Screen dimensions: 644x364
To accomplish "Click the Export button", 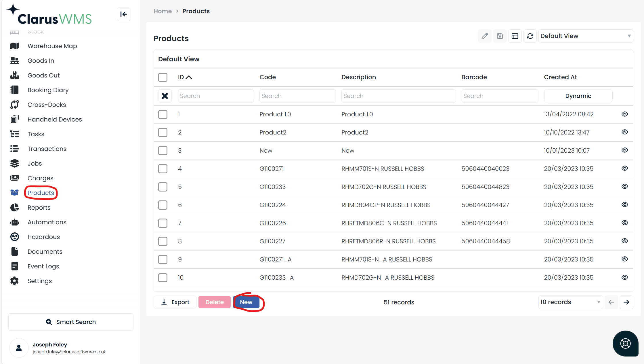I will (x=175, y=302).
